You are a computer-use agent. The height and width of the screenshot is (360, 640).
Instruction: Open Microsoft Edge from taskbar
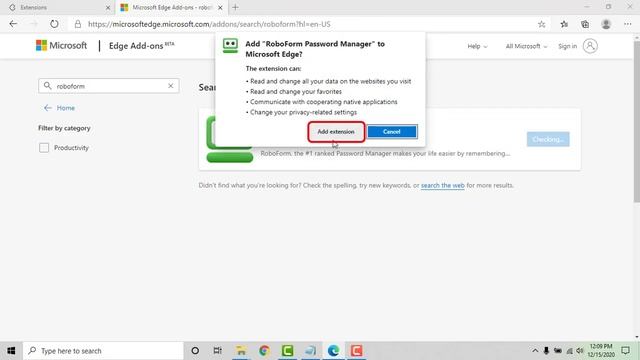[333, 351]
